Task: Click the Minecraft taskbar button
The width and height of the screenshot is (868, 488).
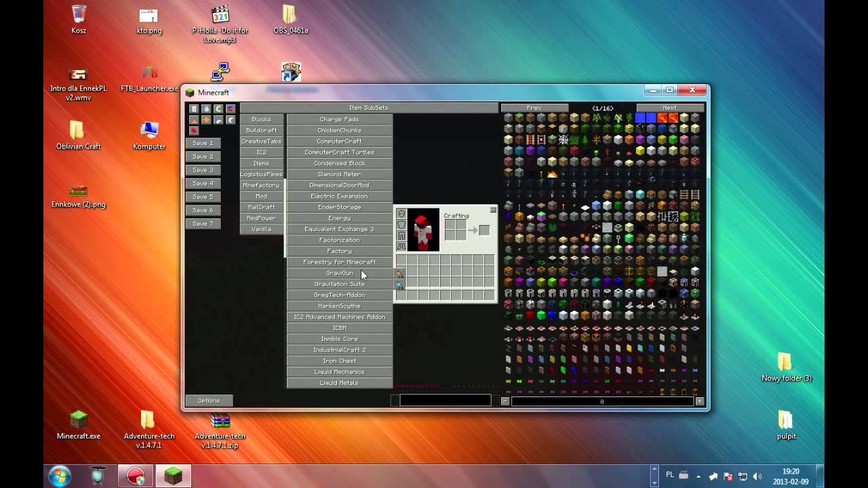Action: pos(172,476)
